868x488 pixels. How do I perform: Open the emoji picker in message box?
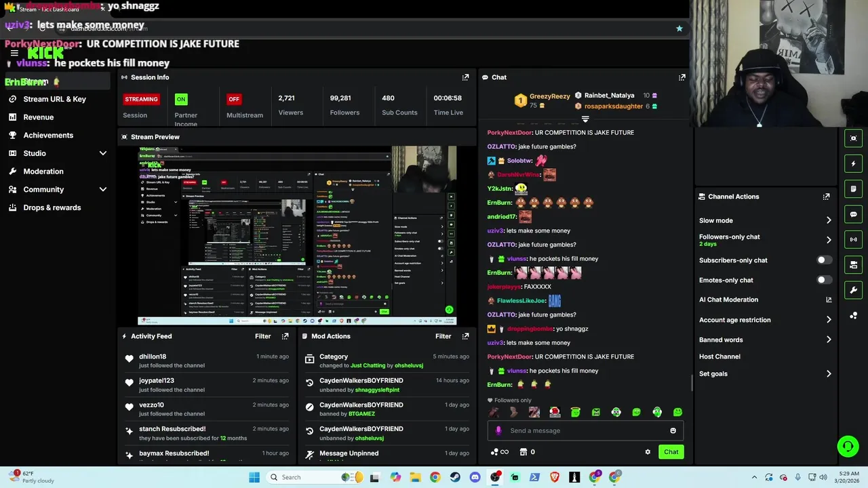673,430
